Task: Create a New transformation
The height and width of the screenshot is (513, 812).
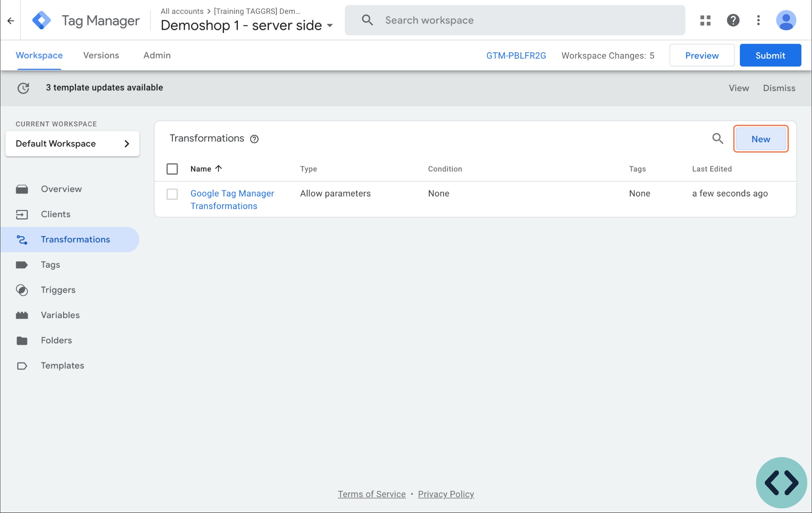Action: coord(760,139)
